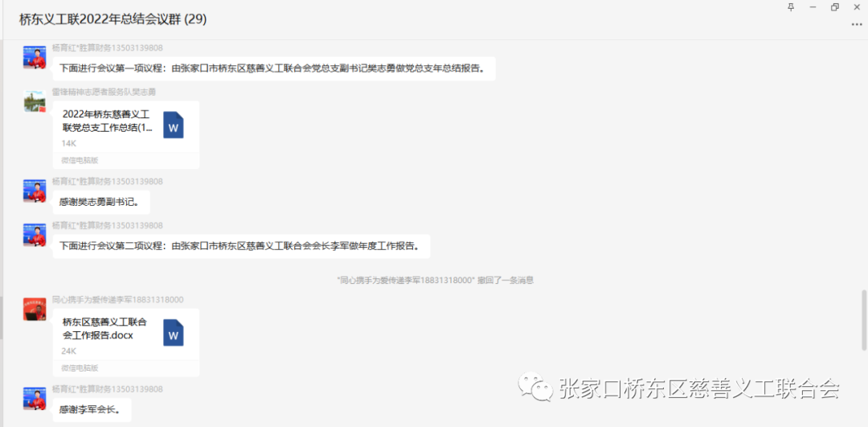The width and height of the screenshot is (868, 427).
Task: Click the 感谢樊志勇副书记 message bubble
Action: coord(100,202)
